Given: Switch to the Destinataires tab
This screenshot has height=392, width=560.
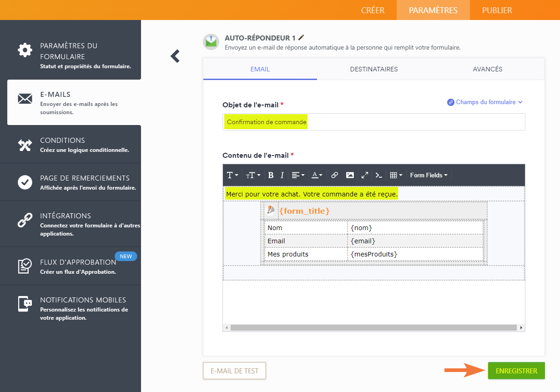Looking at the screenshot, I should (x=374, y=70).
